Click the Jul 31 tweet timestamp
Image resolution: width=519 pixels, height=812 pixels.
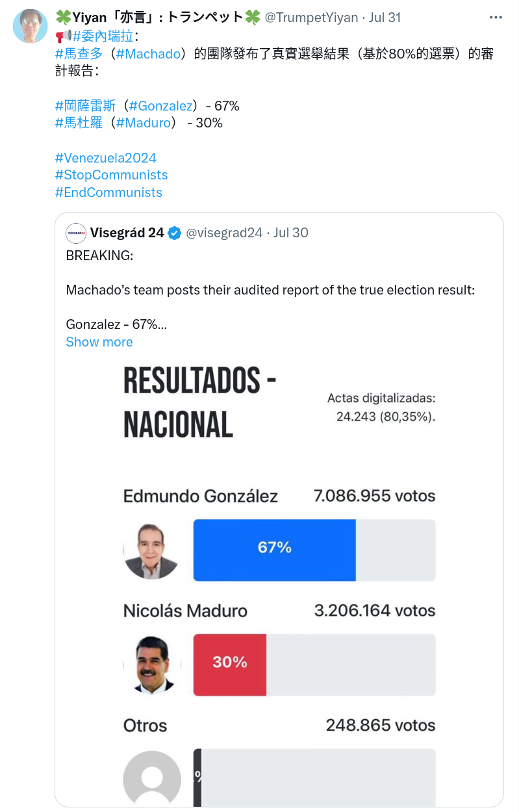[x=385, y=18]
